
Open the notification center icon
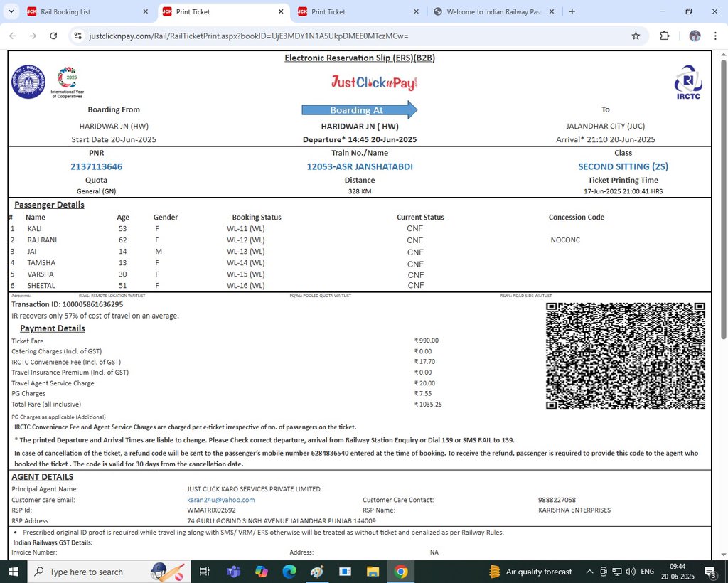[710, 572]
